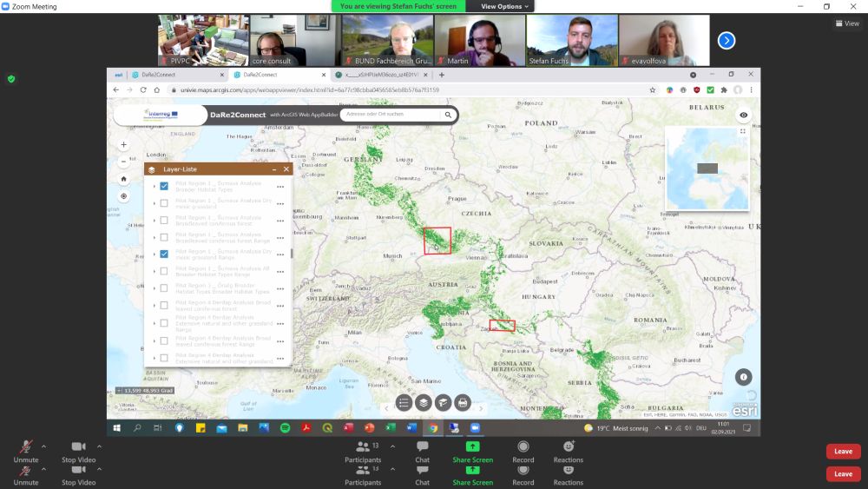868x489 pixels.
Task: Open options menu for All Broader Habitat Types Range
Action: click(x=280, y=271)
